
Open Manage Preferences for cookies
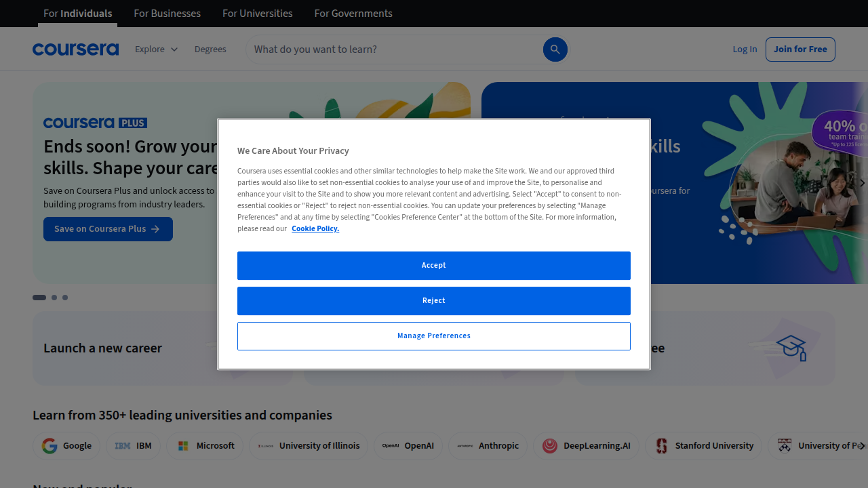click(433, 335)
